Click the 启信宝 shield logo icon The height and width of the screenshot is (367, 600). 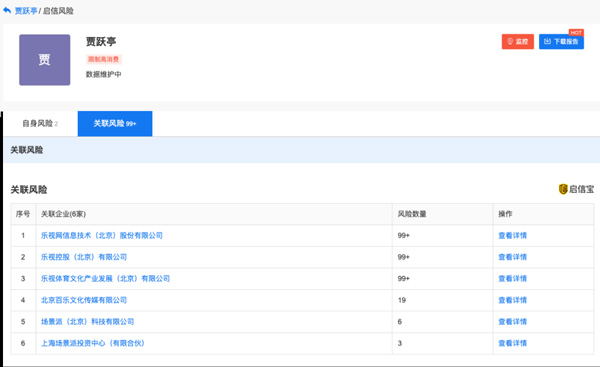(563, 189)
